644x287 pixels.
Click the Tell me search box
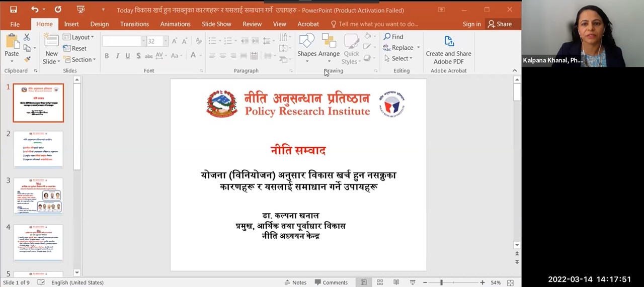(374, 24)
